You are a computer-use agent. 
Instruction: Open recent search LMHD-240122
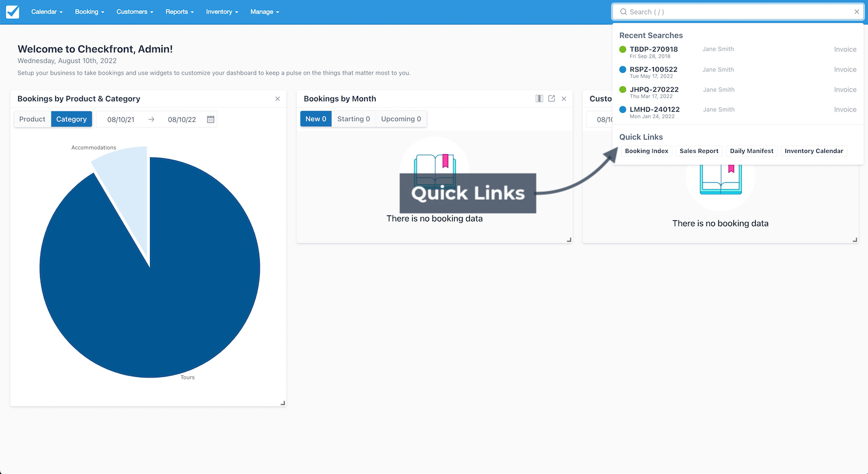pos(654,109)
